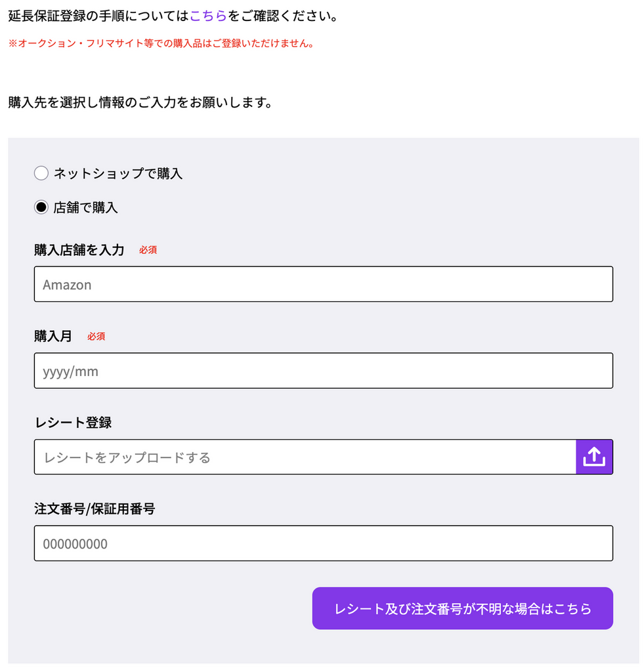
Task: Click the 必須 badge beside 購入店舗を入力
Action: point(148,250)
